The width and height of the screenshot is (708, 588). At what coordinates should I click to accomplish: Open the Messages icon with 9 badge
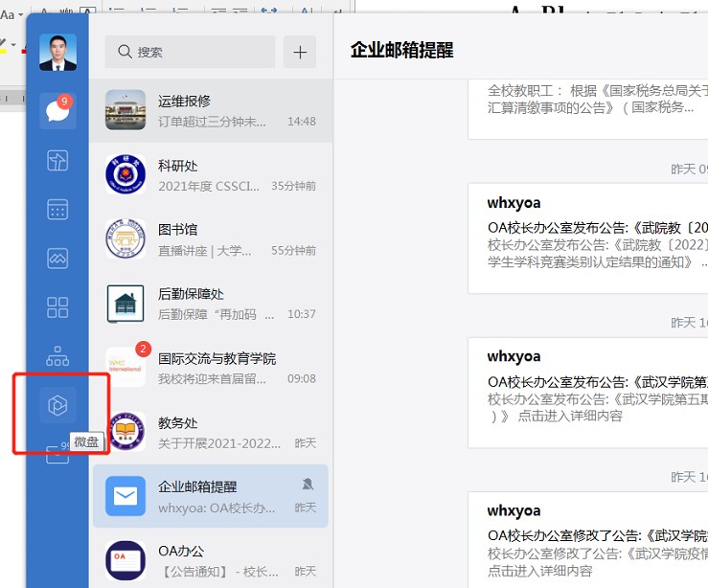[57, 111]
